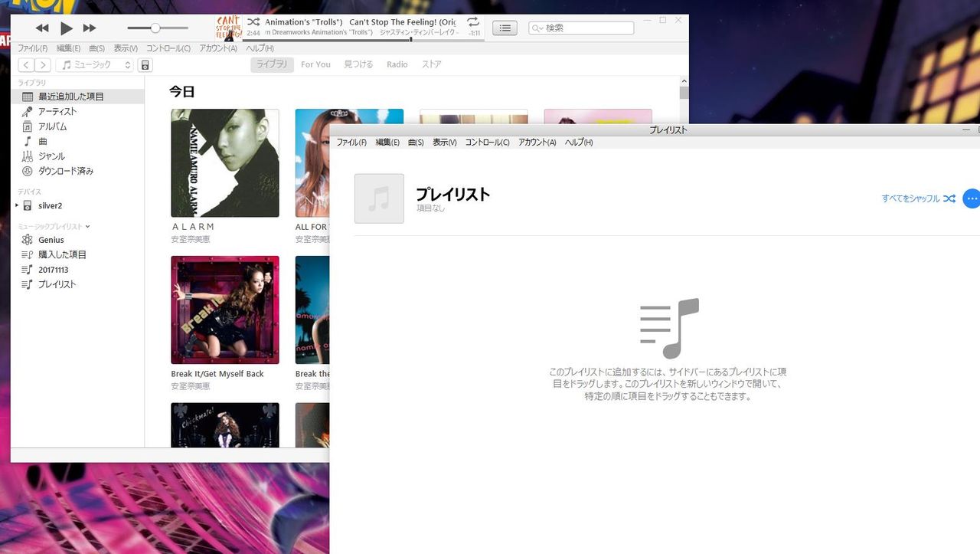
Task: Click the ALL FOR album cover
Action: tap(312, 163)
